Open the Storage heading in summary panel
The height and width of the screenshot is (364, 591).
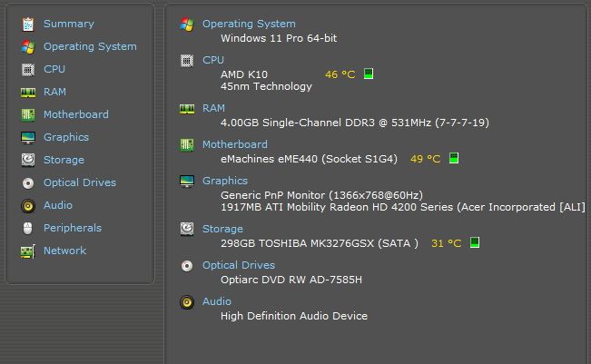point(222,229)
